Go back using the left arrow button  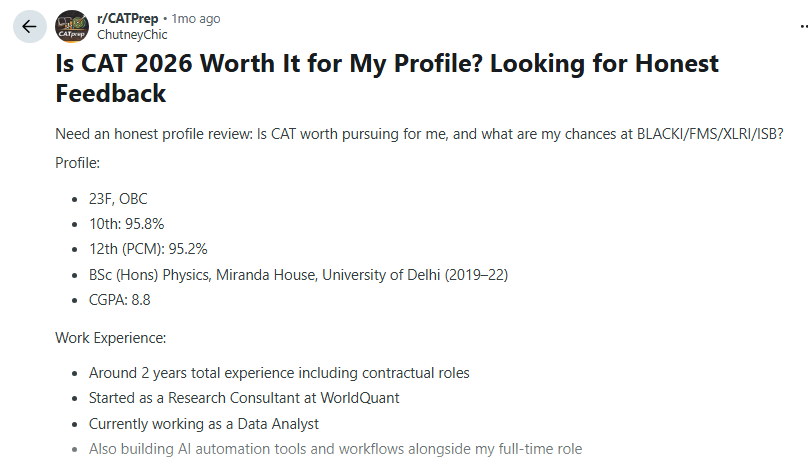pyautogui.click(x=30, y=26)
